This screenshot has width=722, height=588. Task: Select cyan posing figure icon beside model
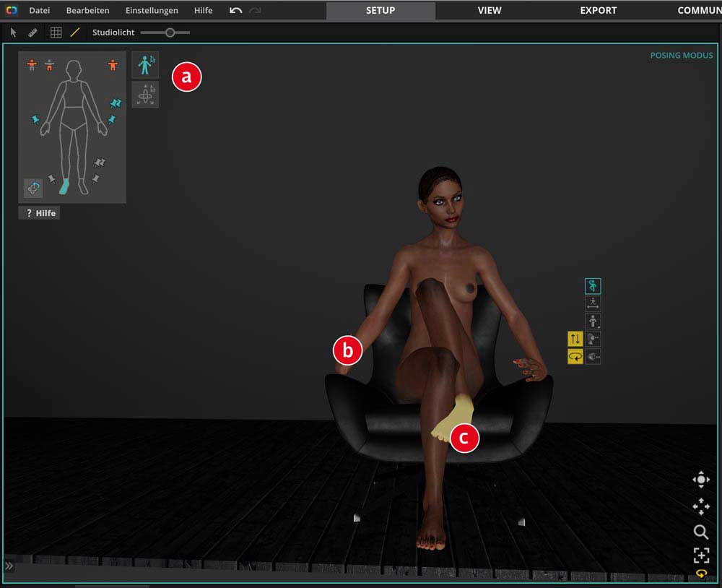pyautogui.click(x=593, y=286)
